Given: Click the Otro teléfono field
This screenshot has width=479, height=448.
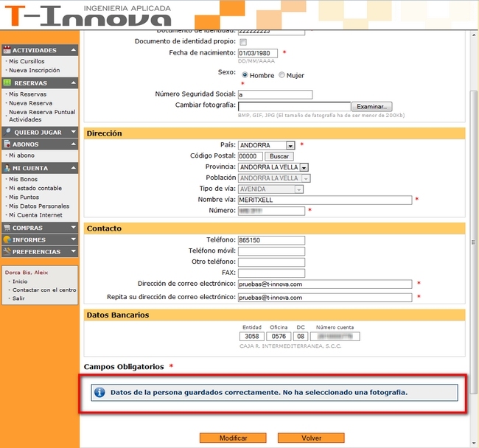Looking at the screenshot, I should 271,262.
